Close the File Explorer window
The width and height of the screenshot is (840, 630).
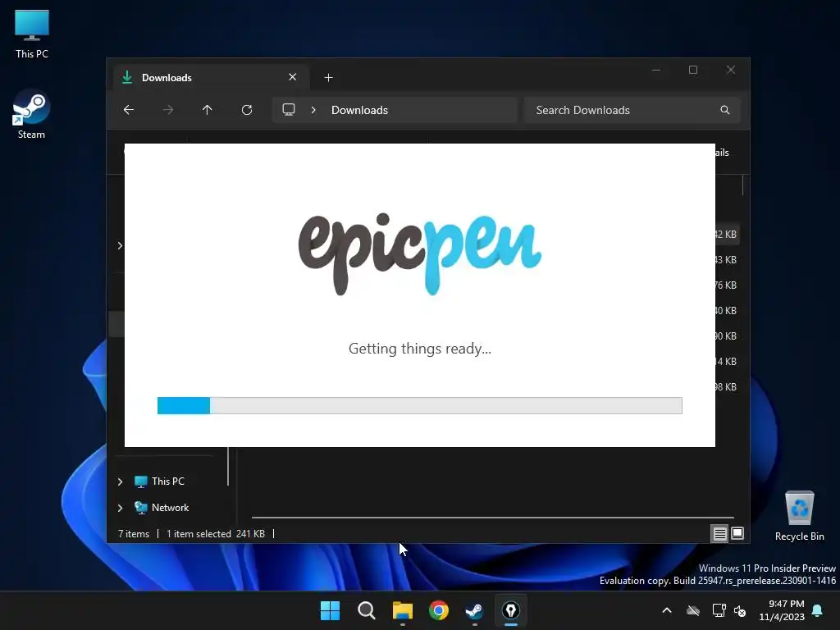[x=731, y=71]
